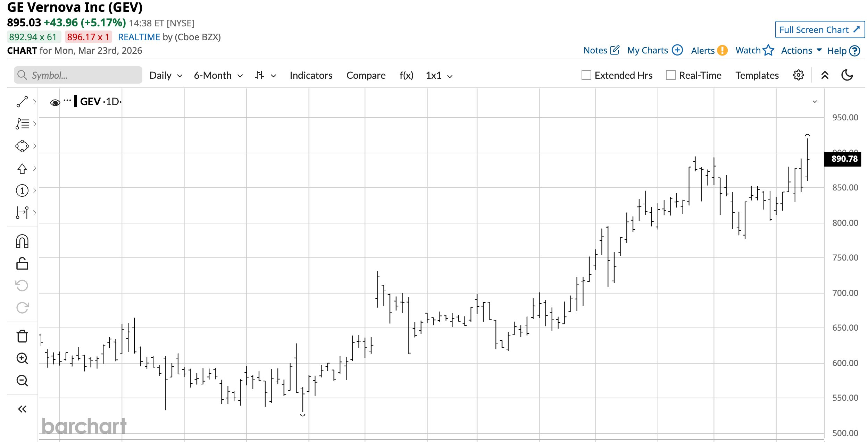Open chart settings gear icon
This screenshot has width=868, height=442.
point(798,75)
